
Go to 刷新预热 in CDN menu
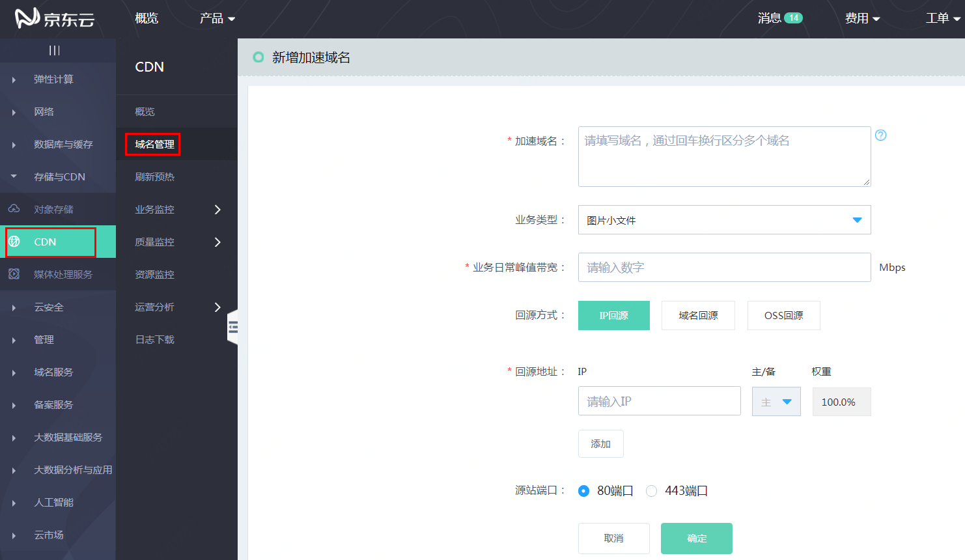coord(154,176)
